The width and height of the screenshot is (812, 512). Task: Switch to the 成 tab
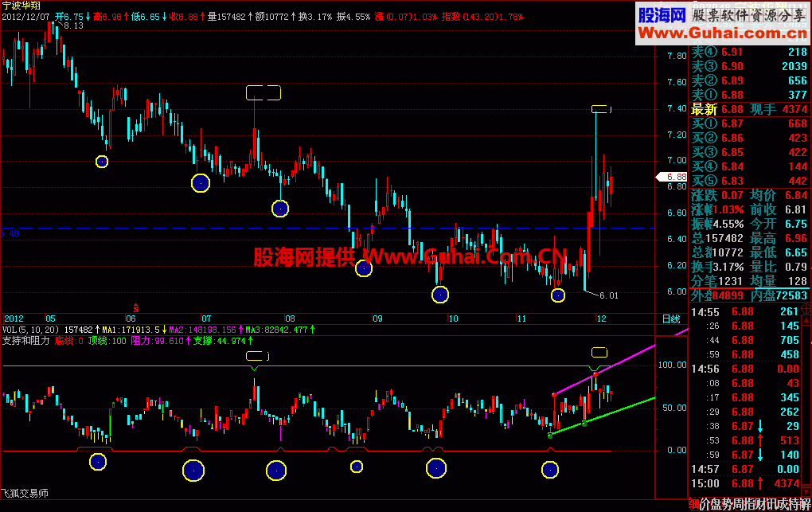coord(783,504)
